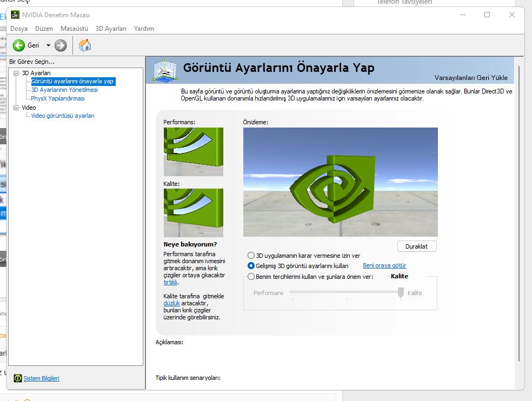532x401 pixels.
Task: Collapse the 3D Ayarları tree node
Action: tap(16, 73)
